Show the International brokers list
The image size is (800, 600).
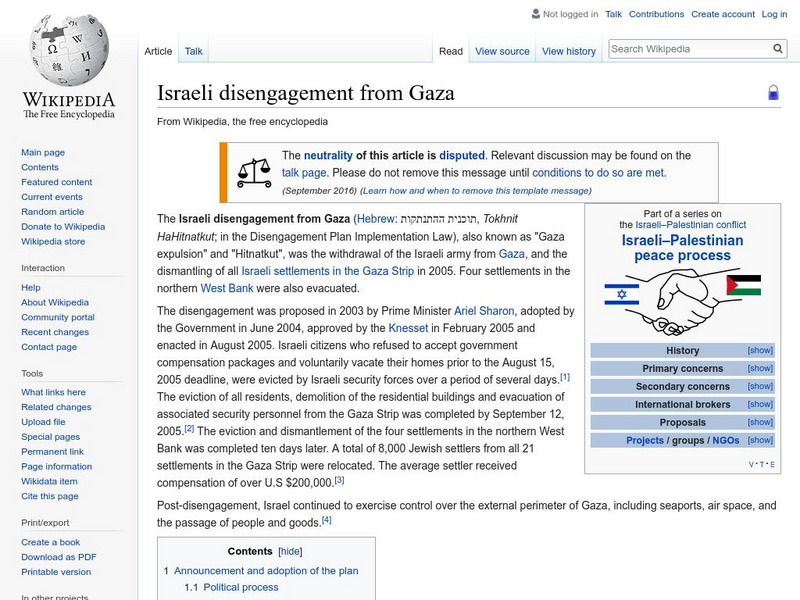tap(760, 404)
